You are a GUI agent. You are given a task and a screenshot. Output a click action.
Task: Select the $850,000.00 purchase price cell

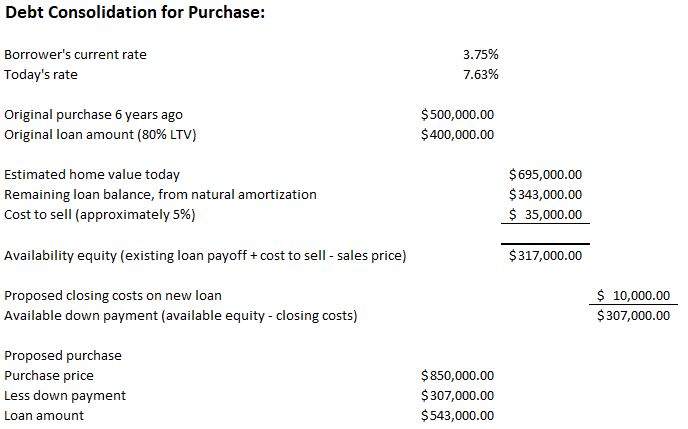pyautogui.click(x=458, y=376)
